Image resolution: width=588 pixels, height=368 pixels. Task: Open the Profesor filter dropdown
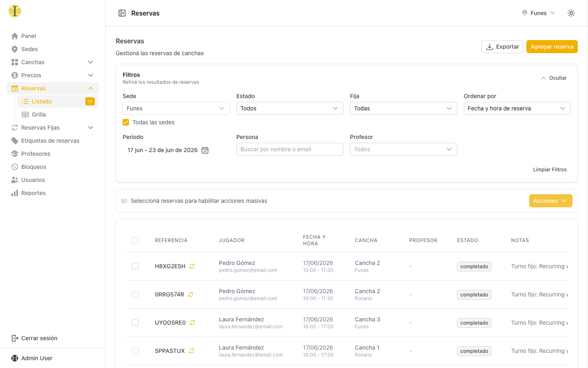(403, 149)
